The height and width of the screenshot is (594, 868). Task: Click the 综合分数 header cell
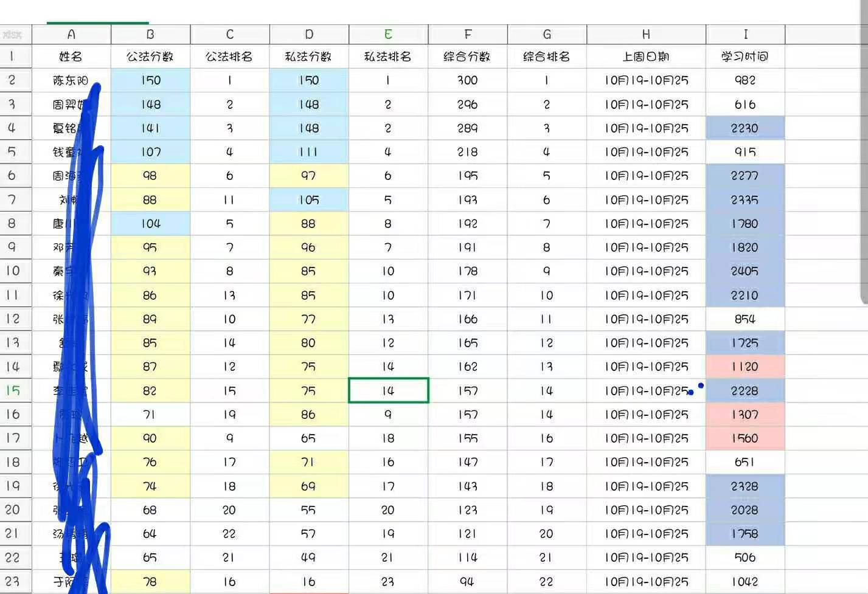coord(468,57)
